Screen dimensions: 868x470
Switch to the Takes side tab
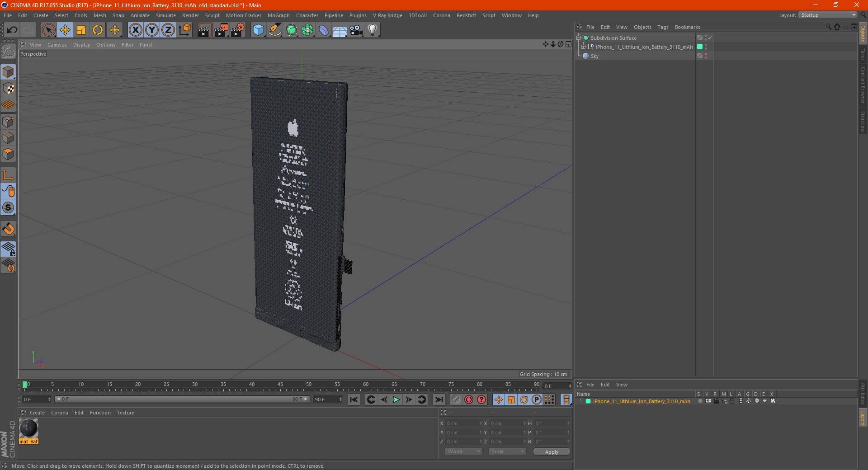pos(863,54)
